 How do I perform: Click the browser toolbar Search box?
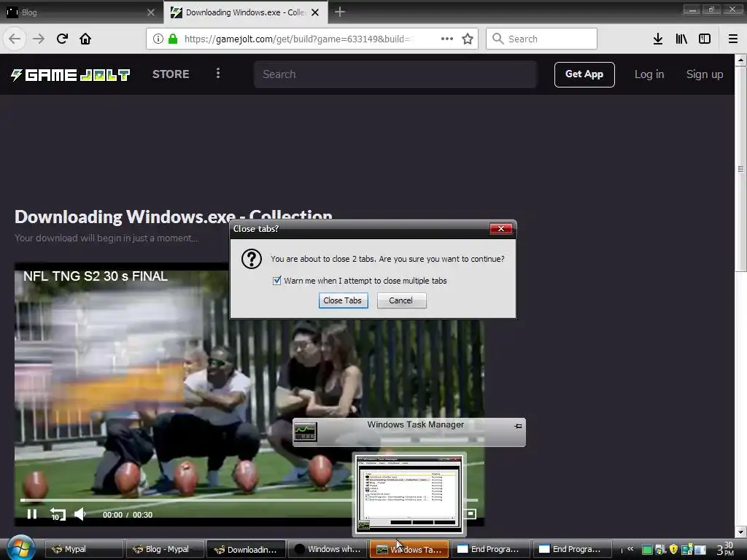pos(542,39)
